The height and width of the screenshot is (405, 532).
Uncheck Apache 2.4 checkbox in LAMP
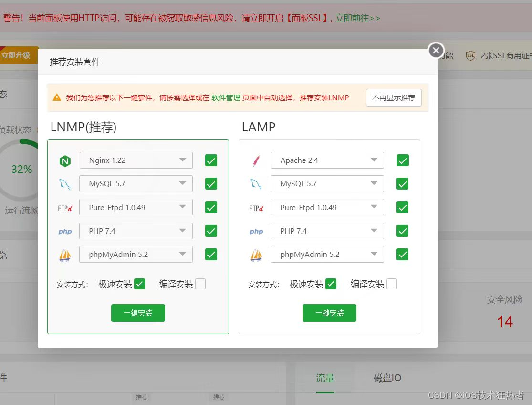[x=403, y=160]
